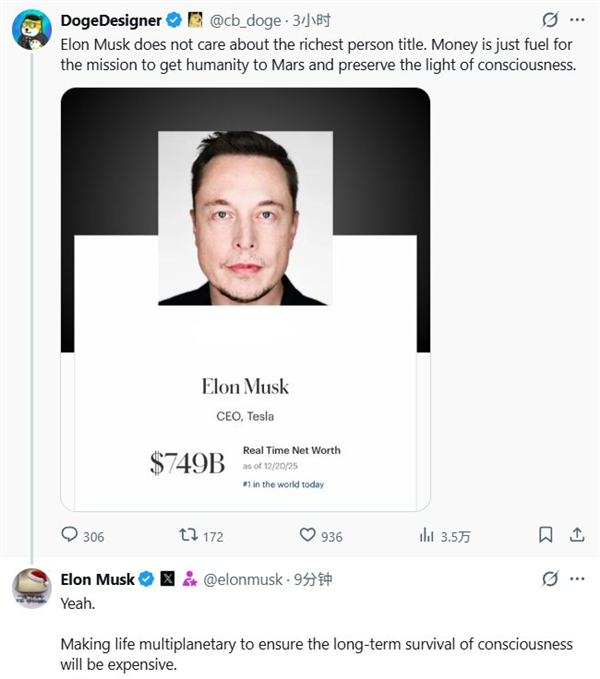600x679 pixels.
Task: Share the DogeDesigner post
Action: click(x=577, y=535)
